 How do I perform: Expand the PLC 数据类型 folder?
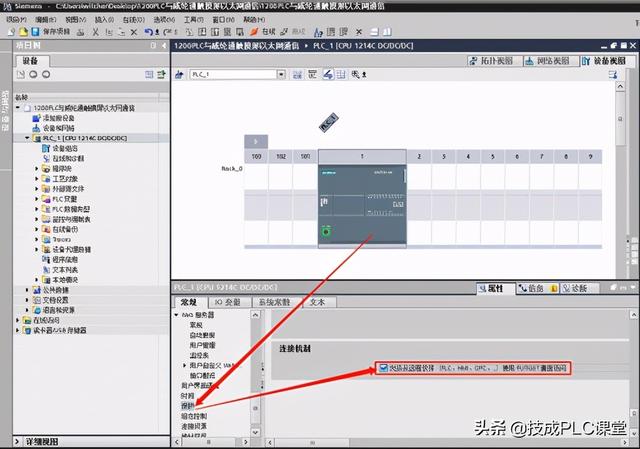37,209
